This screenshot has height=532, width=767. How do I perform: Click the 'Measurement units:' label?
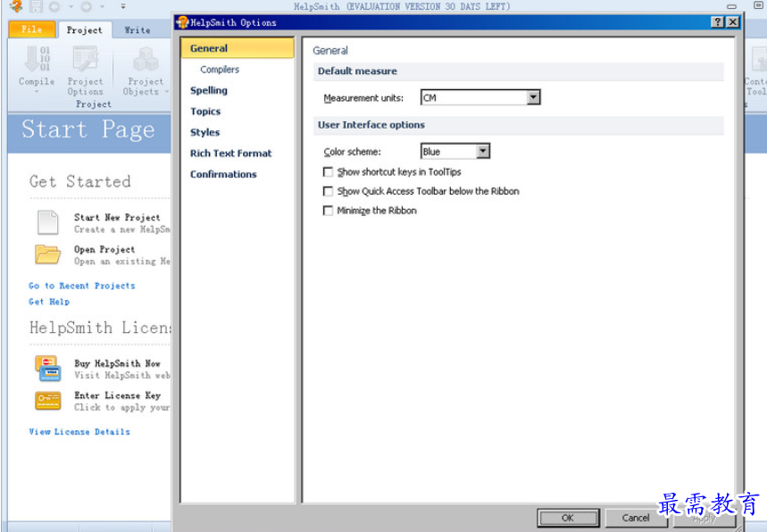(363, 98)
